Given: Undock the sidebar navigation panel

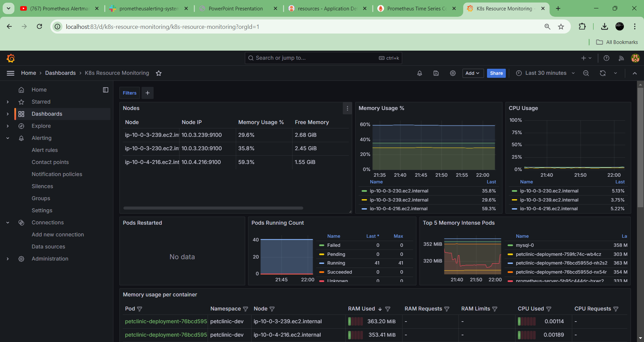Looking at the screenshot, I should click(105, 90).
